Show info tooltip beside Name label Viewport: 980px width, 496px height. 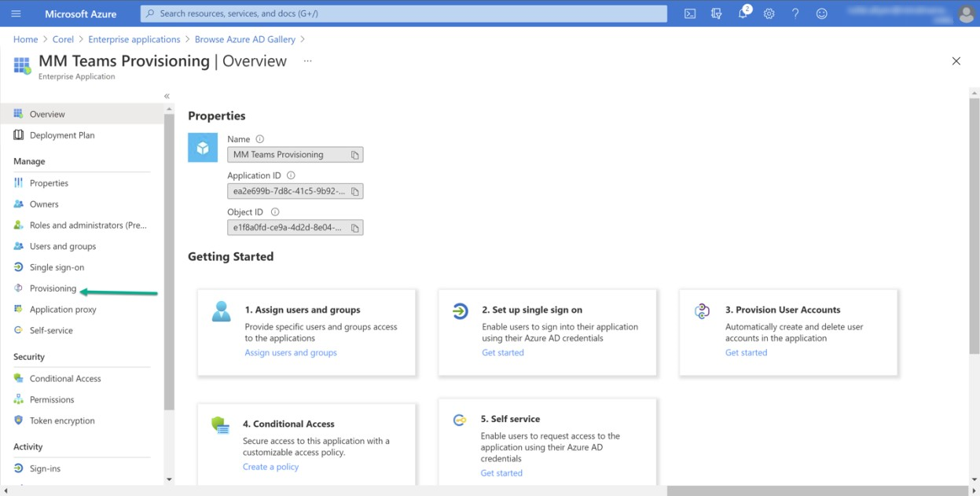(x=260, y=139)
